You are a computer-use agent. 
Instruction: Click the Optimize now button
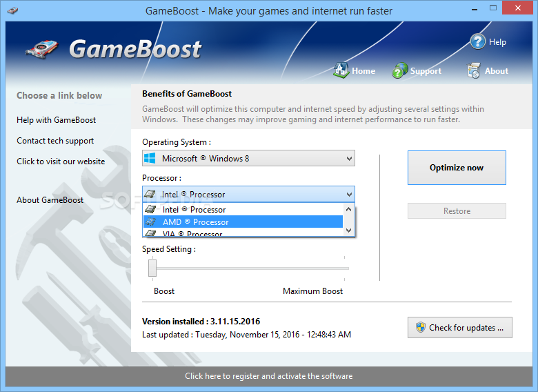pos(457,168)
